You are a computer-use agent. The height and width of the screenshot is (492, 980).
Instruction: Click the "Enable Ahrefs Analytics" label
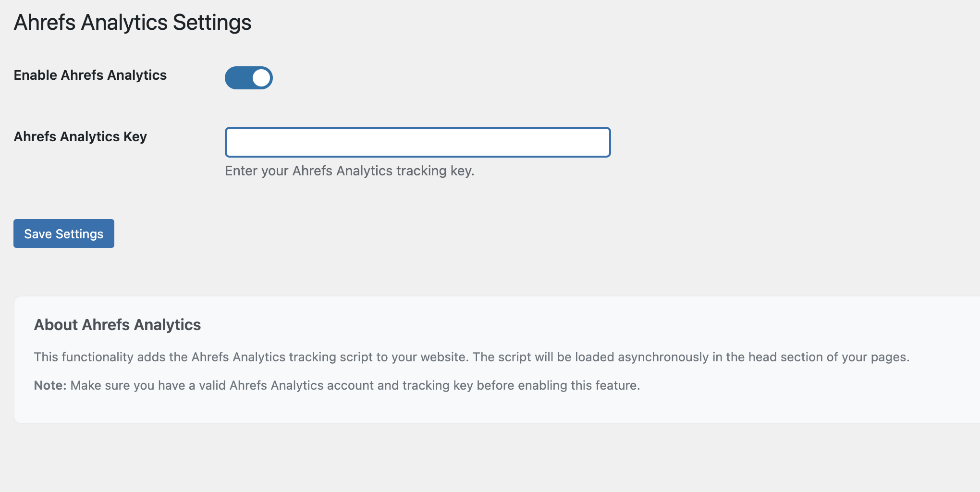pos(90,75)
